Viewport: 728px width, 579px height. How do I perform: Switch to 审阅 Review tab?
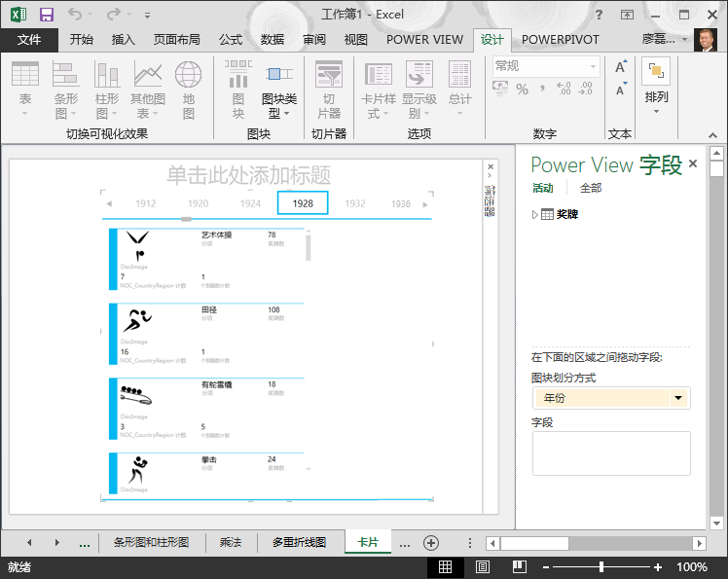[x=314, y=40]
